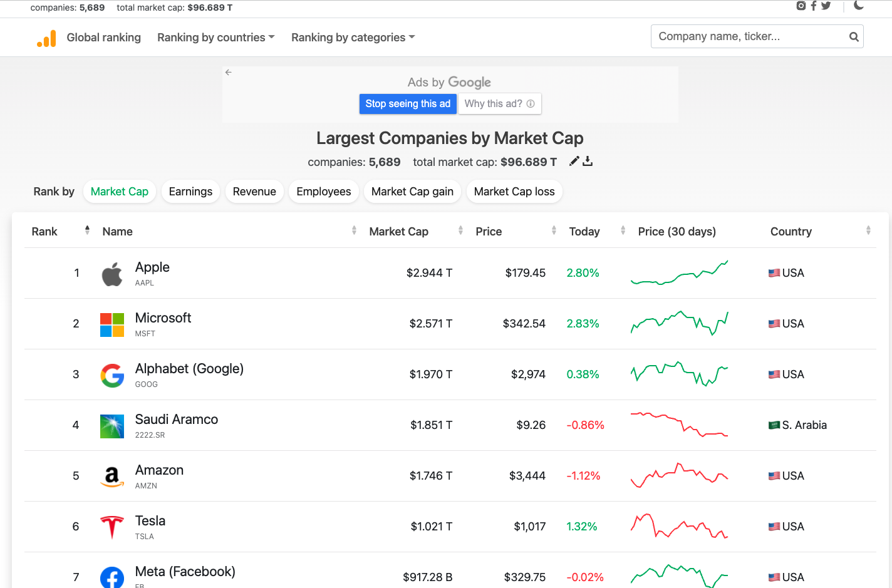
Task: Select Earnings ranking tab
Action: tap(190, 192)
